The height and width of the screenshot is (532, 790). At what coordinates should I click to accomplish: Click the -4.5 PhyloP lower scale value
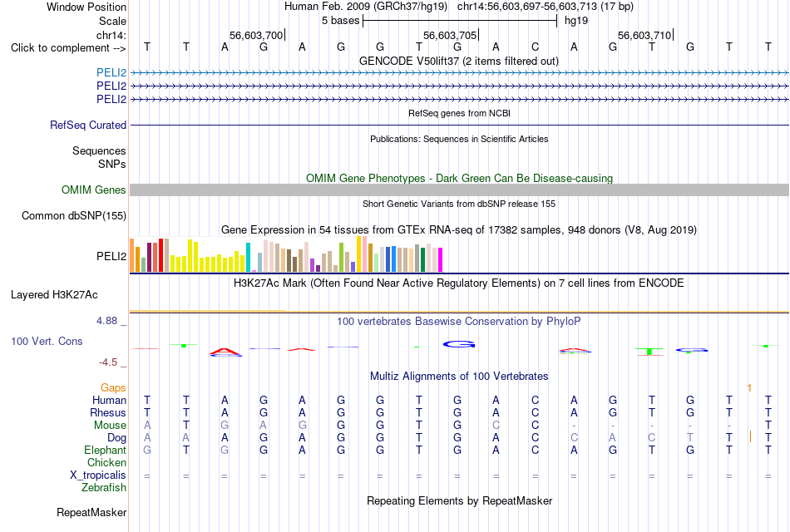tap(108, 362)
